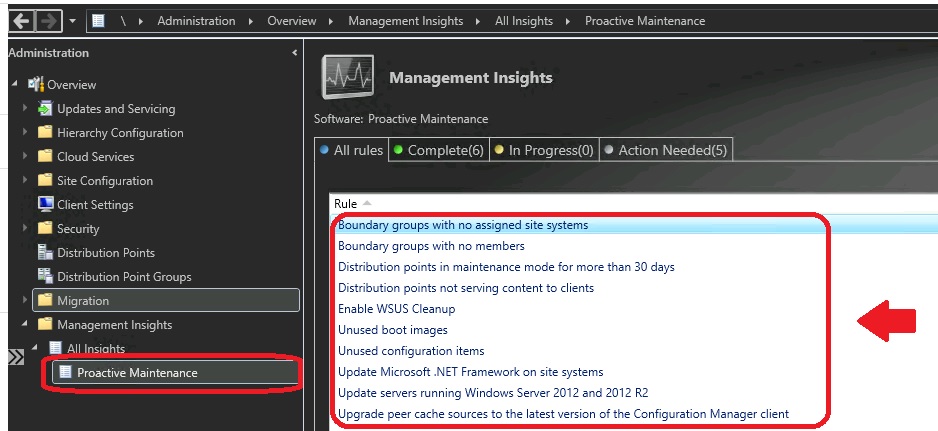Viewport: 938px width, 431px height.
Task: Click the address bar list icon
Action: click(x=99, y=21)
